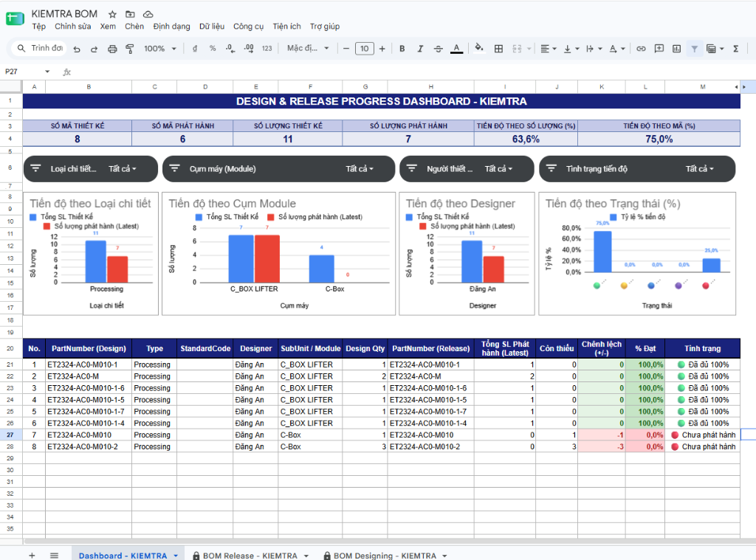756x560 pixels.
Task: Open the font family dropdown Mặc đị...
Action: tap(308, 48)
